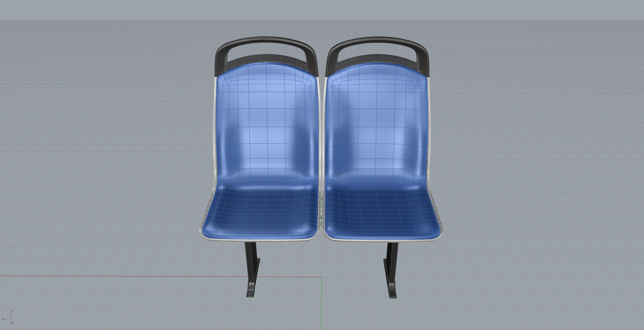Click the Z label on axis icon
The image size is (644, 330).
click(x=12, y=311)
